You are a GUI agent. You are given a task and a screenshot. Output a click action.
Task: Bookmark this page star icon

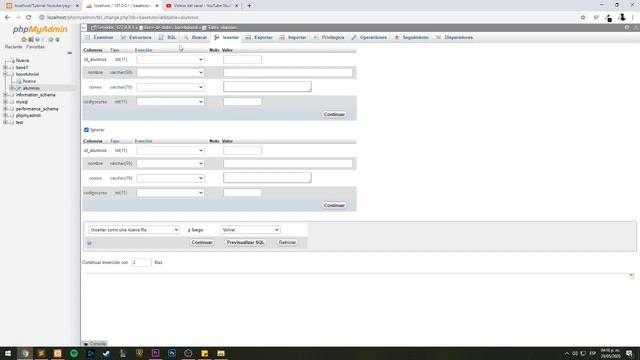[583, 18]
